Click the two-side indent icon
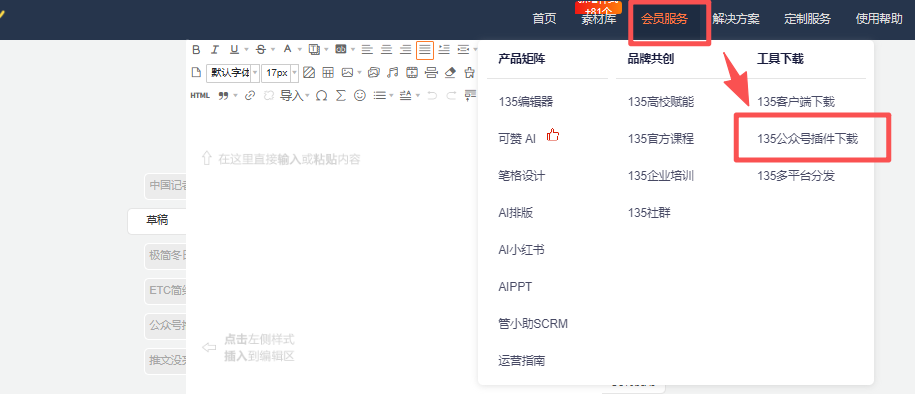Image resolution: width=915 pixels, height=394 pixels. click(x=463, y=50)
